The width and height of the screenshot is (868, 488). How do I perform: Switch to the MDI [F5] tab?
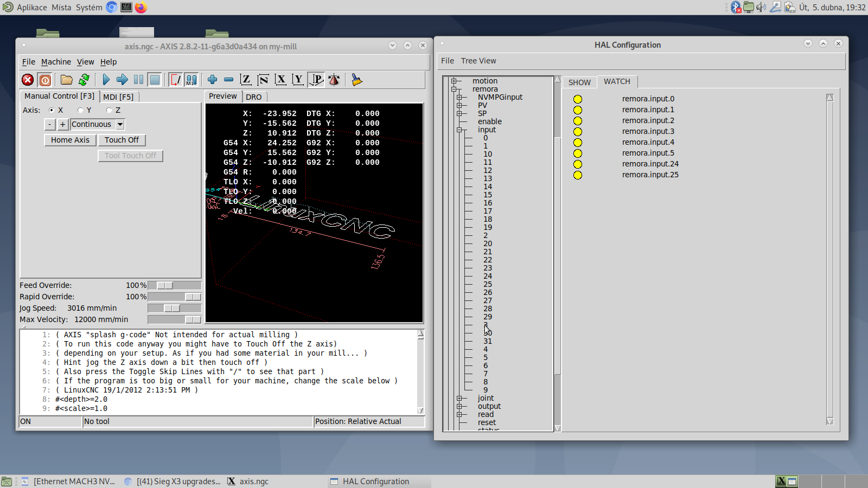[118, 97]
